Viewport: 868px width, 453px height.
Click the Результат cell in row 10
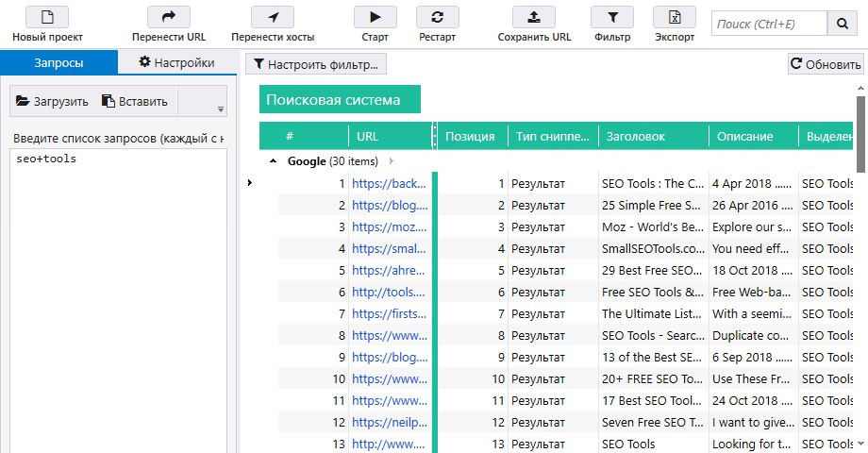tap(553, 378)
